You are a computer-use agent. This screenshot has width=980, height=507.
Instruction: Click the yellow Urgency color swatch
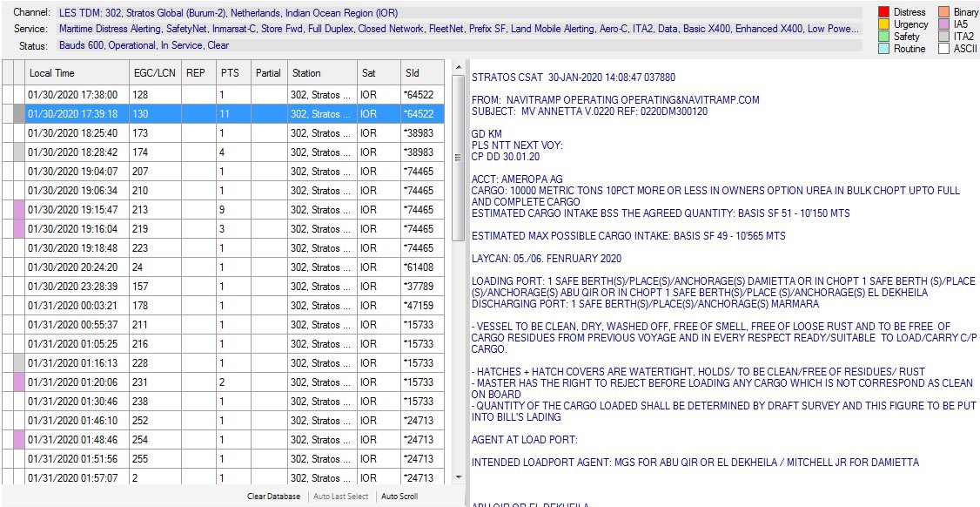pyautogui.click(x=883, y=24)
